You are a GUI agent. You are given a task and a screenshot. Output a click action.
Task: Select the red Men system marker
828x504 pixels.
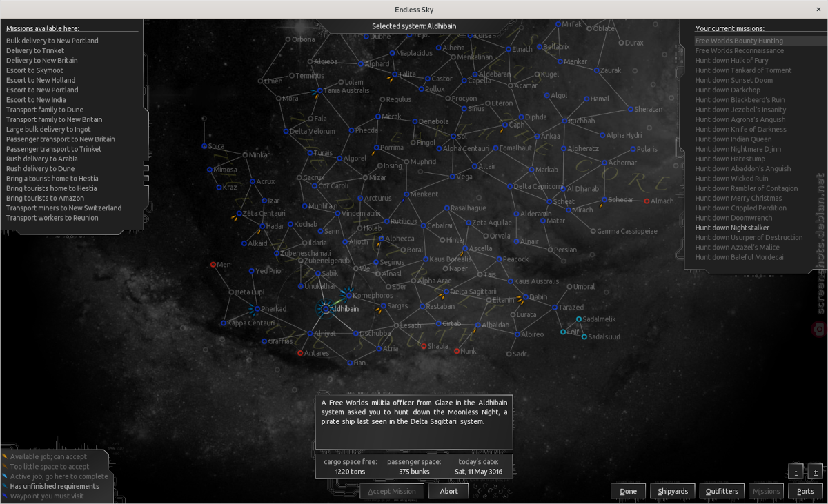(213, 264)
